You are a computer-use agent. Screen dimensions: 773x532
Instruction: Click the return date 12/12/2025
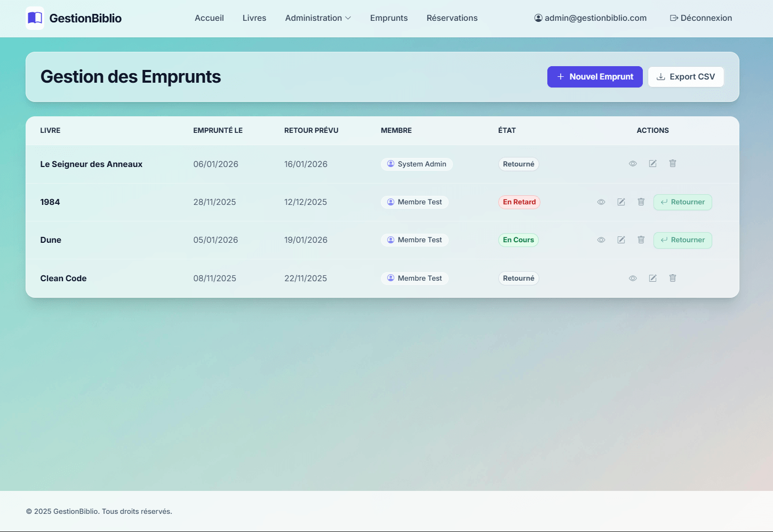click(306, 202)
